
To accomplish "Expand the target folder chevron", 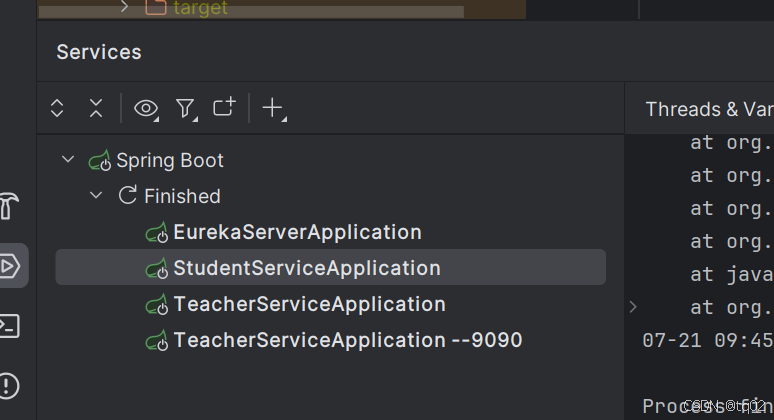I will (124, 6).
